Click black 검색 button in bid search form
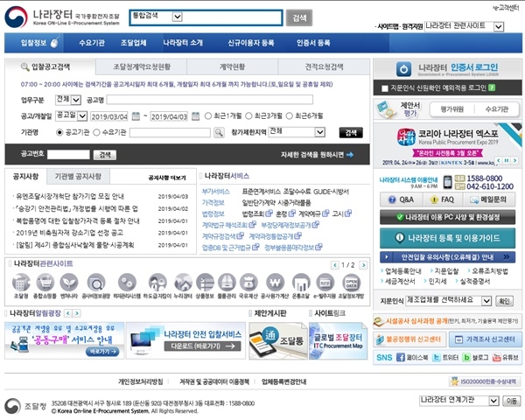This screenshot has width=525, height=420. coord(351,133)
